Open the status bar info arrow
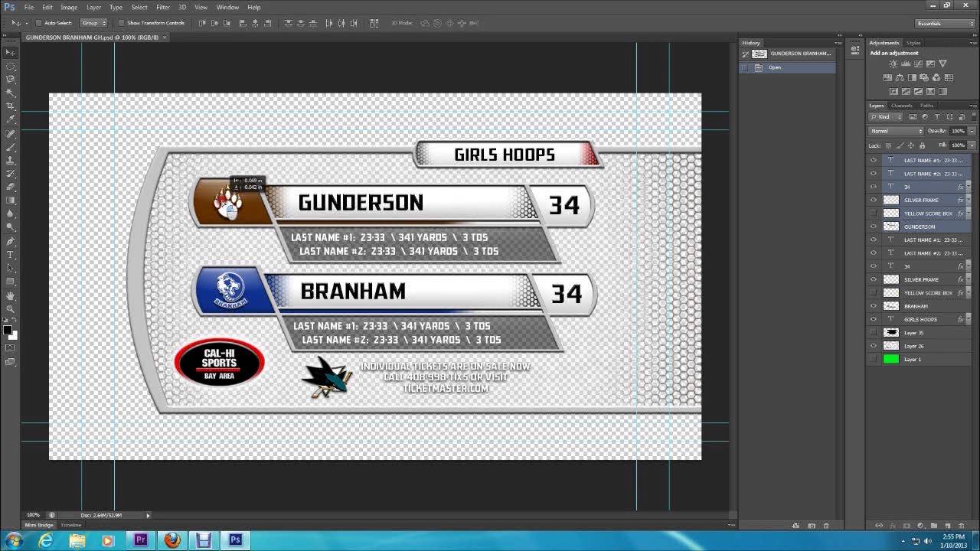 pyautogui.click(x=148, y=515)
